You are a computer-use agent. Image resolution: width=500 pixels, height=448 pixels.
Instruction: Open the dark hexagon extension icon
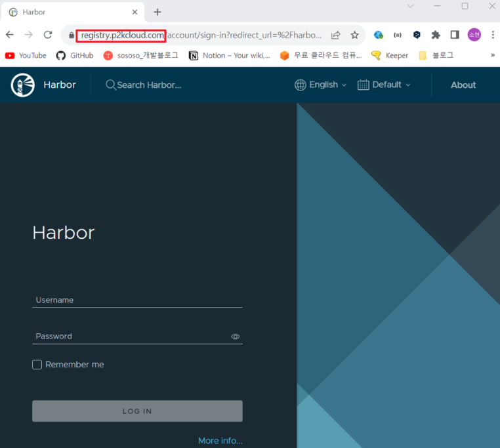tap(417, 35)
